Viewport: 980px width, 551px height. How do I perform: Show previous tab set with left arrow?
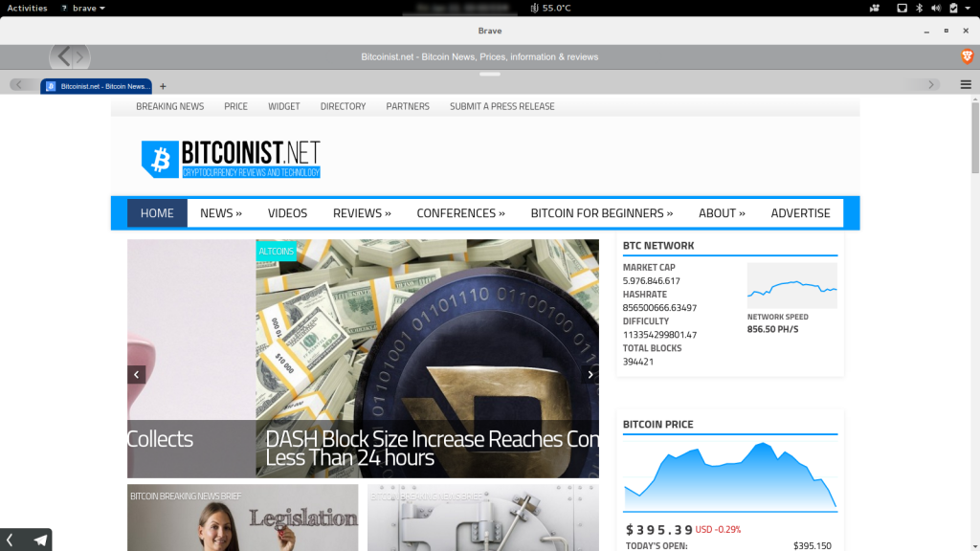click(x=19, y=84)
